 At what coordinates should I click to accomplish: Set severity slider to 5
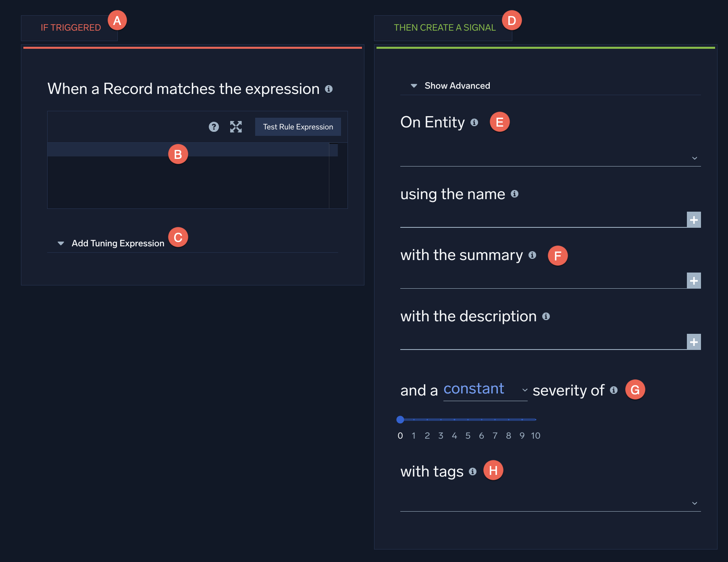pyautogui.click(x=468, y=420)
